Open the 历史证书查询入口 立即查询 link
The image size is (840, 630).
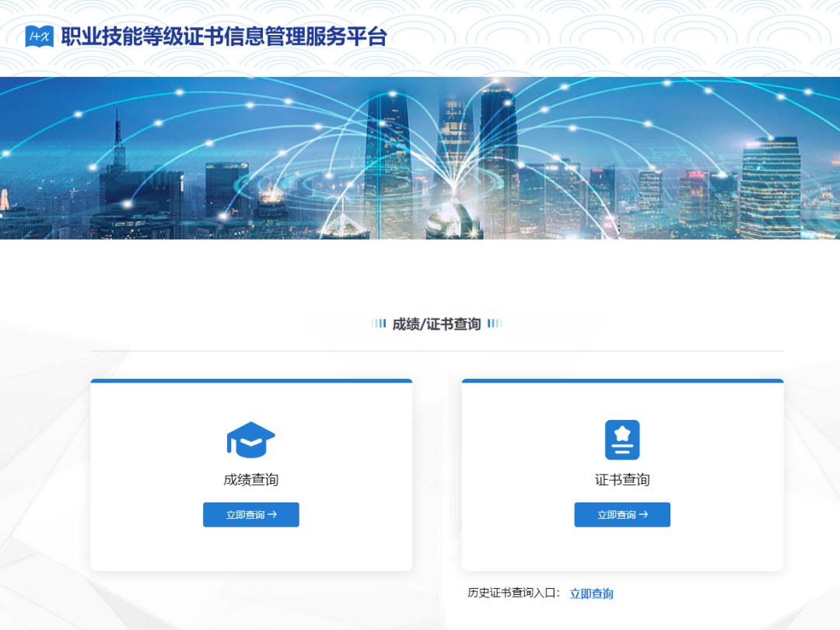point(591,593)
